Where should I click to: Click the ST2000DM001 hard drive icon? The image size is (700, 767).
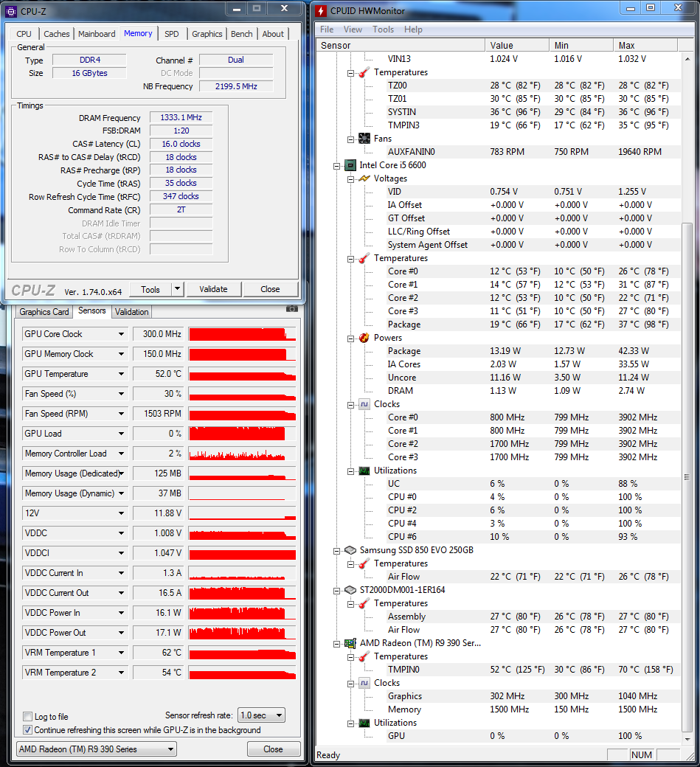(350, 590)
